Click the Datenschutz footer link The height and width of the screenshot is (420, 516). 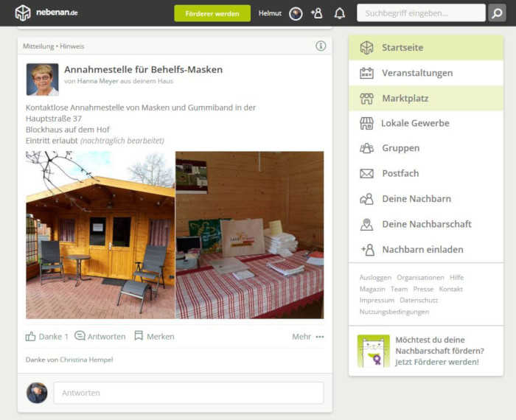pos(419,301)
